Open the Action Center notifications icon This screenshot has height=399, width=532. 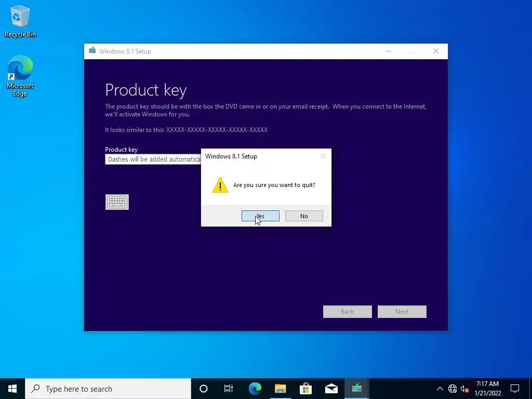(515, 389)
